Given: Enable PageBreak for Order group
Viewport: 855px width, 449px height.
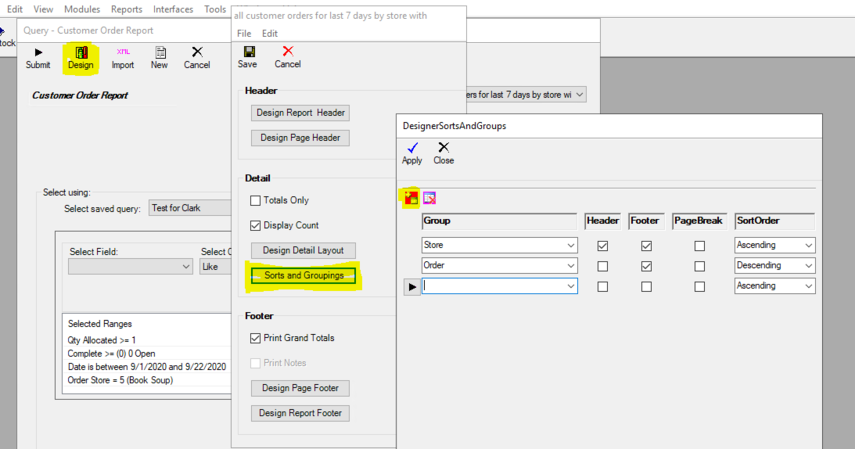Looking at the screenshot, I should click(700, 266).
